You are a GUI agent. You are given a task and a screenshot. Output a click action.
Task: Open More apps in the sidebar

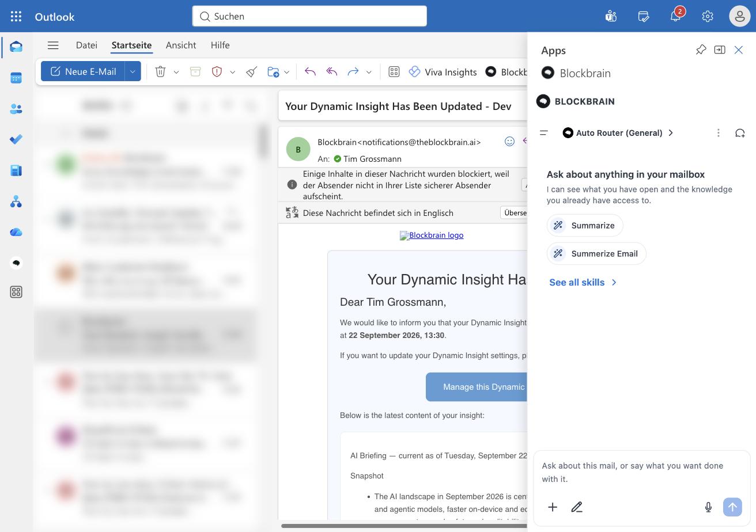[x=16, y=292]
